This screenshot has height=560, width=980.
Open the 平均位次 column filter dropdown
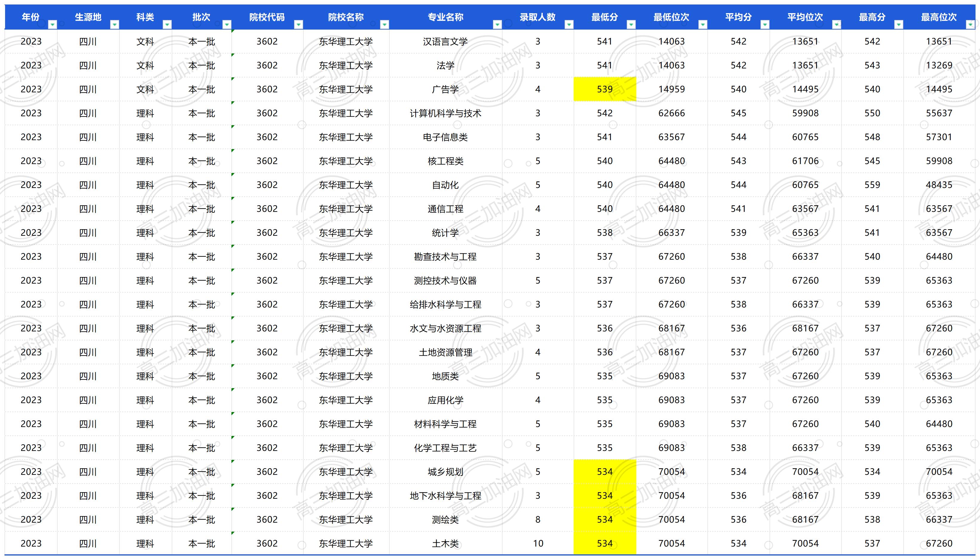click(837, 25)
